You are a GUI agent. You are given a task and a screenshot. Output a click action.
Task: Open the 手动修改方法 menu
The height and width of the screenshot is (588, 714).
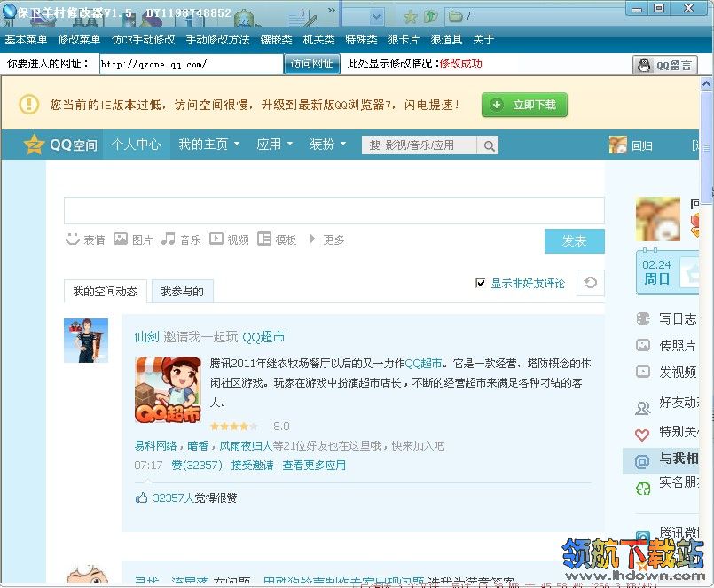click(x=217, y=40)
